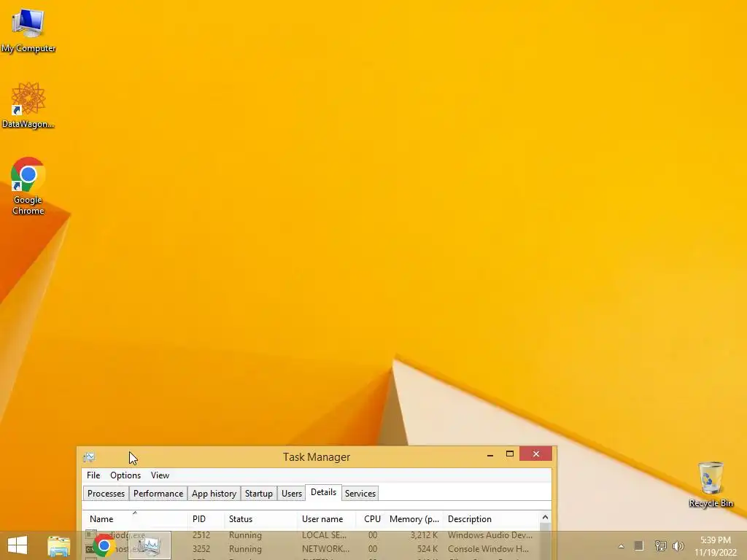Open the My Computer desktop icon
747x560 pixels.
click(28, 30)
